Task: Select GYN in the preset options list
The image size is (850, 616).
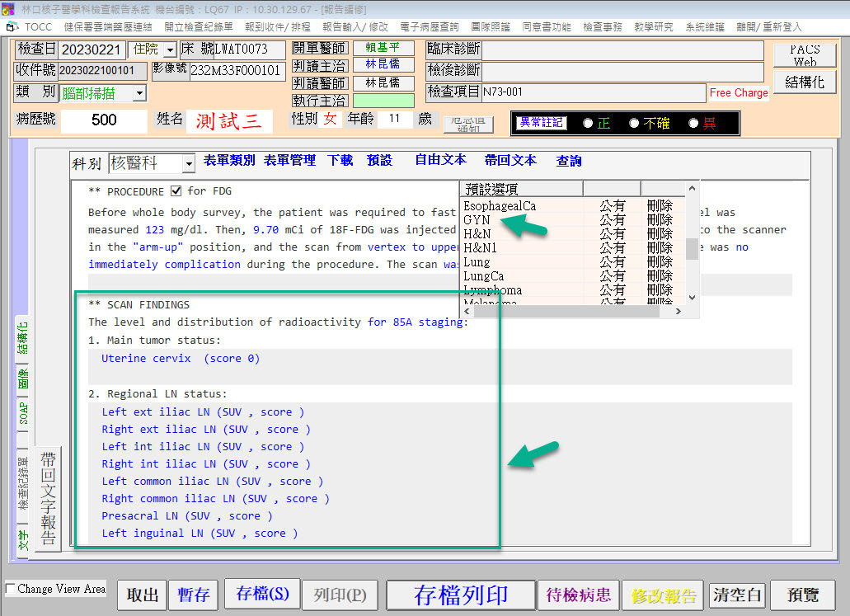Action: coord(477,220)
